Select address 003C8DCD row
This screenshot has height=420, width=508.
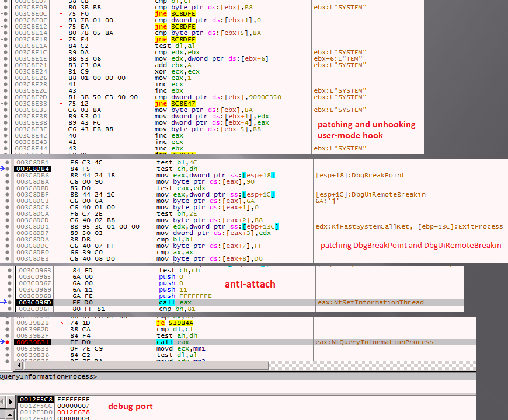[33, 220]
